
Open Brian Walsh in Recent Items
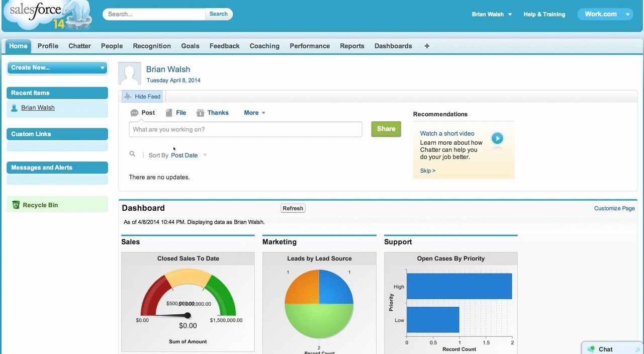point(38,108)
